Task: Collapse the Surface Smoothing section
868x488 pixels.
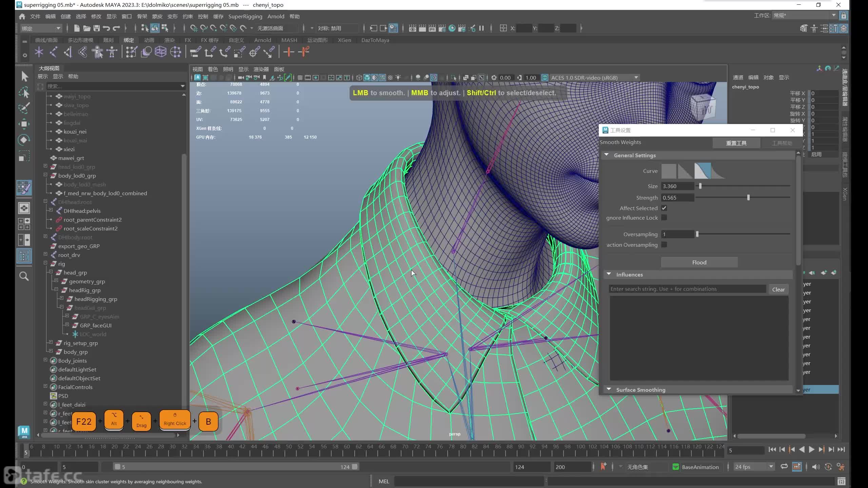Action: [x=609, y=389]
